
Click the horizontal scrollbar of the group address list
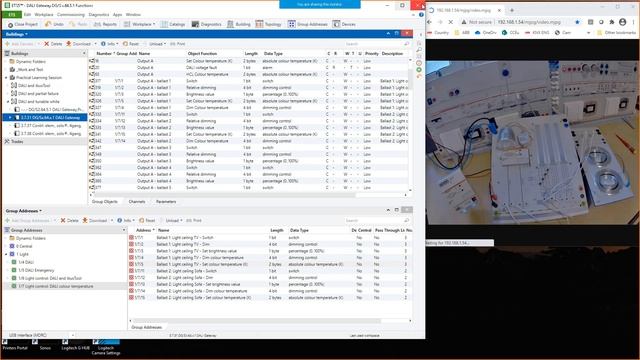point(257,321)
